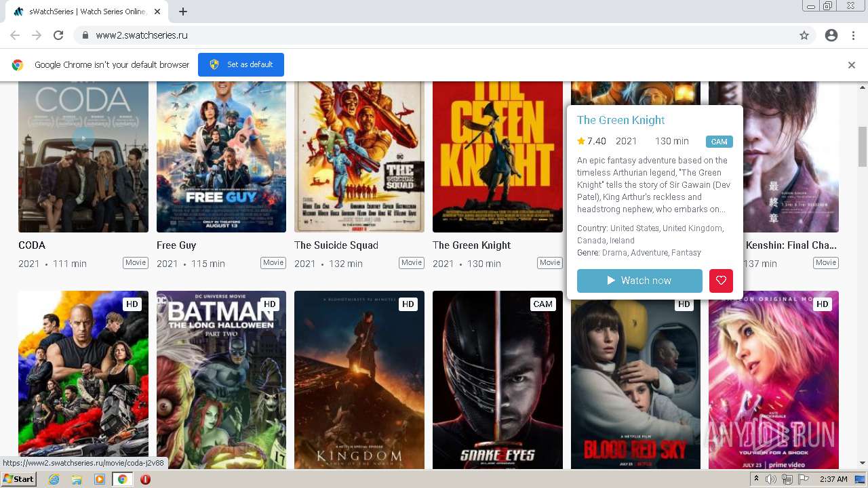868x488 pixels.
Task: Click HD badge on Kingdom poster
Action: point(408,304)
